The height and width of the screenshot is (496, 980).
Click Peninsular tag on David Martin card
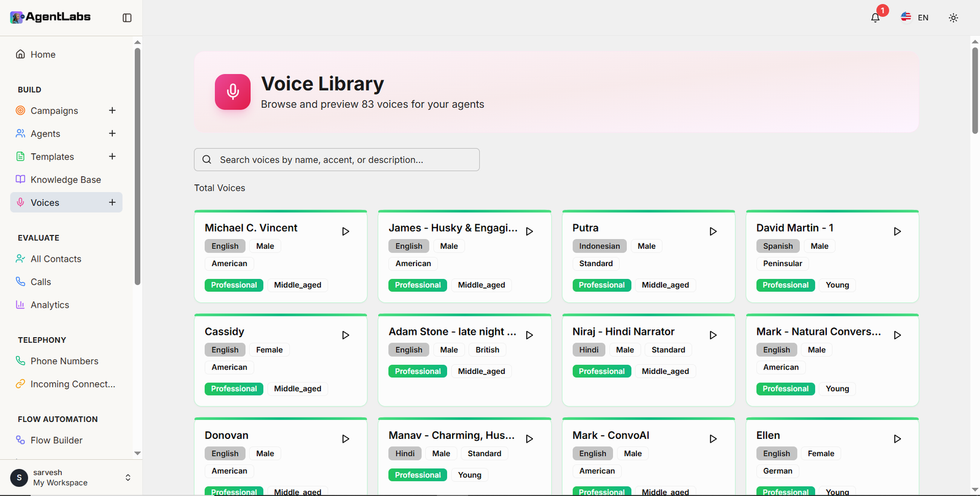click(783, 264)
